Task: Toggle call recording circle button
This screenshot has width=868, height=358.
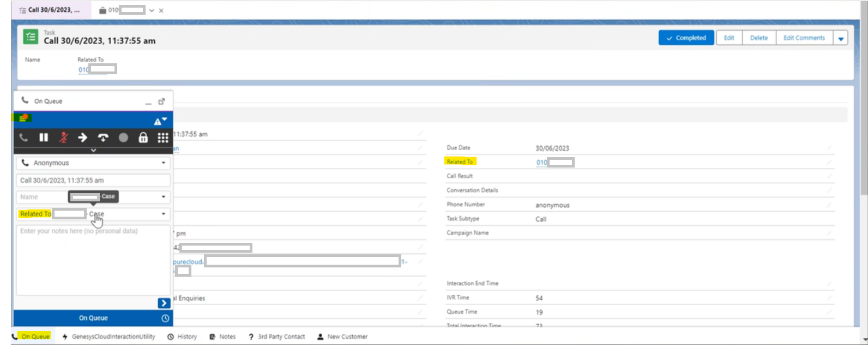Action: pos(123,138)
